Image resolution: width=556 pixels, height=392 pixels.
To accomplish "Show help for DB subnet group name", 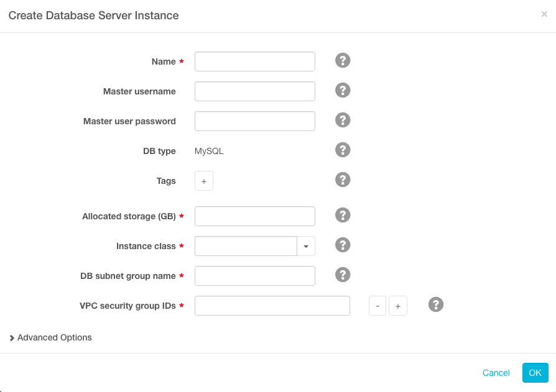I will [343, 275].
